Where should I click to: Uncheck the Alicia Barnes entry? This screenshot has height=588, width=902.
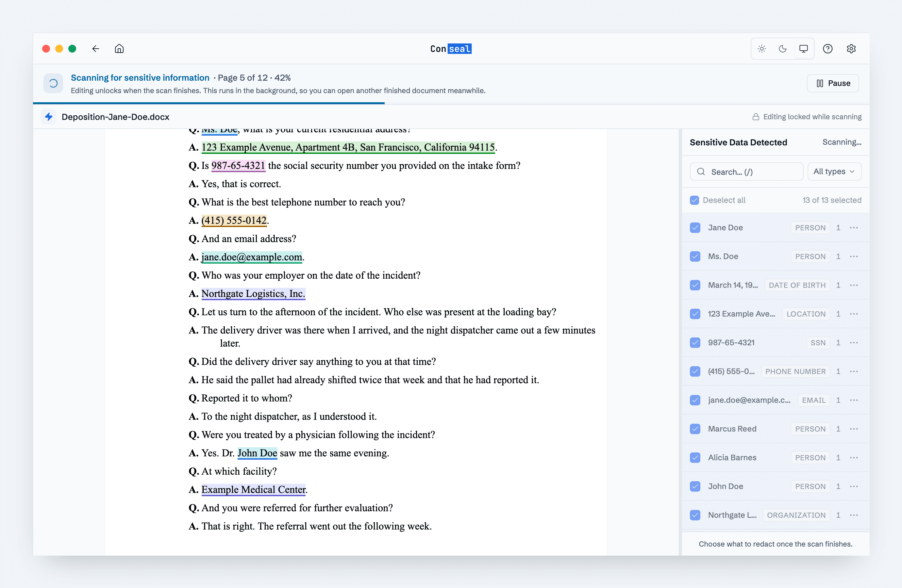(695, 458)
